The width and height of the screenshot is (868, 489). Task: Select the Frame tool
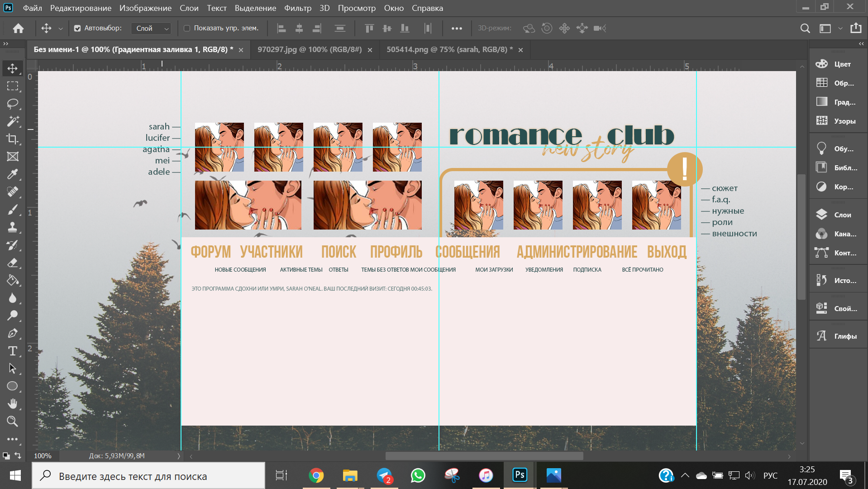pos(13,157)
